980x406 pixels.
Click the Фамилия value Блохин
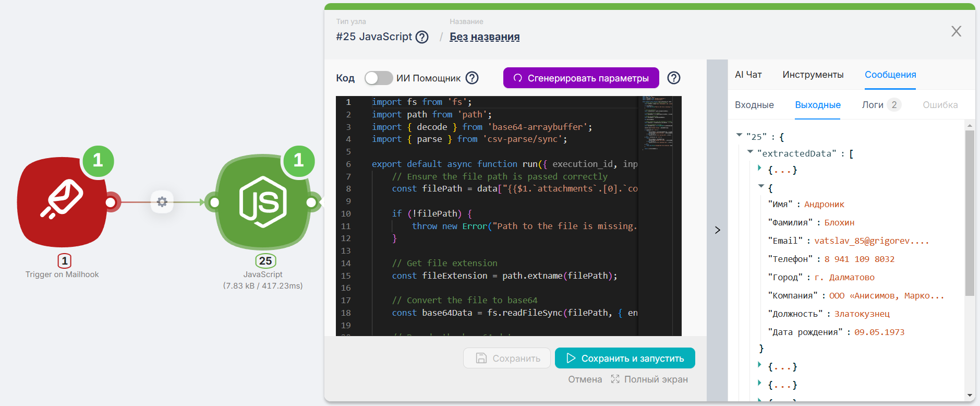[839, 223]
